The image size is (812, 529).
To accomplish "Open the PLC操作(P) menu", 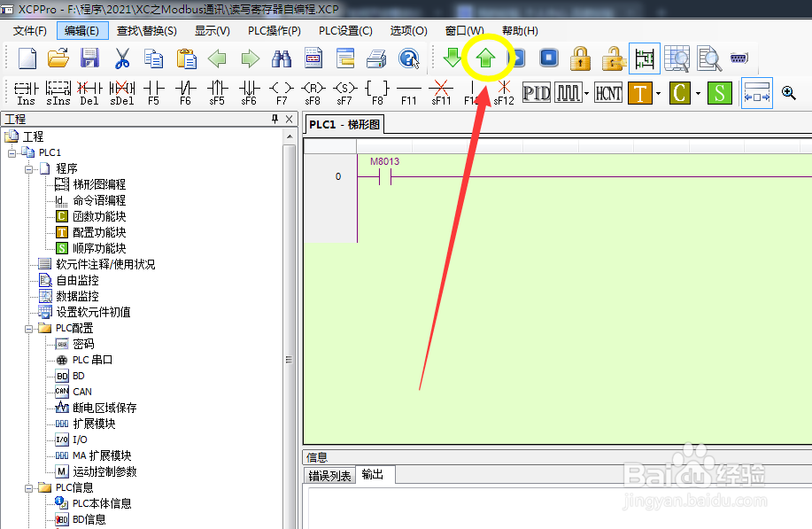I will pyautogui.click(x=275, y=30).
